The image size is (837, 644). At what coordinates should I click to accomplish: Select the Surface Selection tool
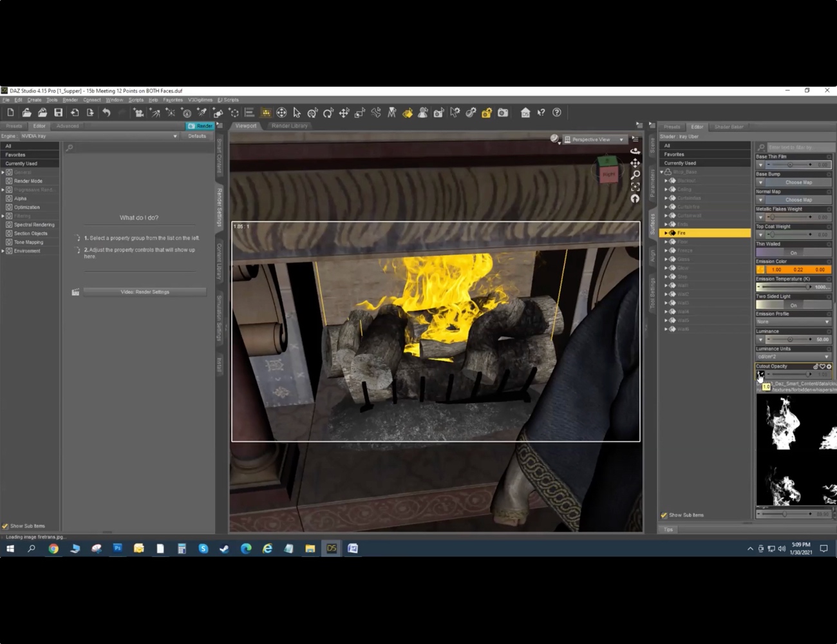tap(408, 113)
